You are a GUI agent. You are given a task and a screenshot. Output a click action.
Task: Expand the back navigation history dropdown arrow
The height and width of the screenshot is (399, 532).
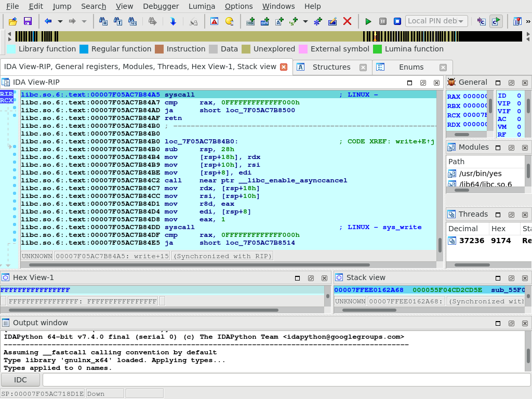pos(60,21)
